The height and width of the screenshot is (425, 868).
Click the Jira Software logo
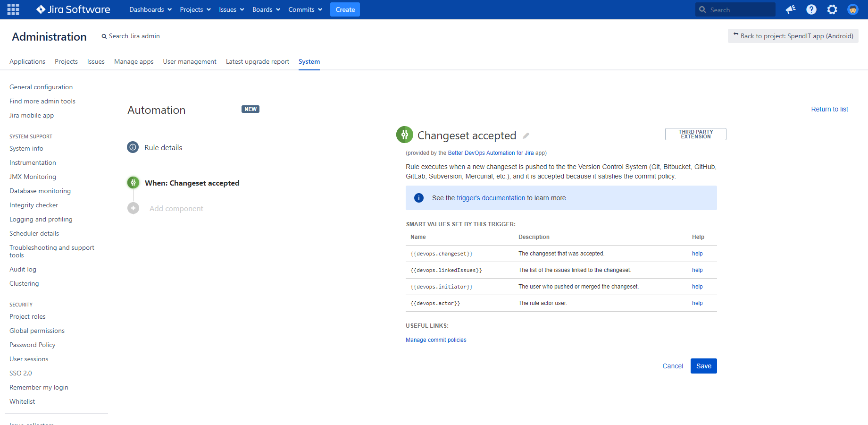point(73,9)
